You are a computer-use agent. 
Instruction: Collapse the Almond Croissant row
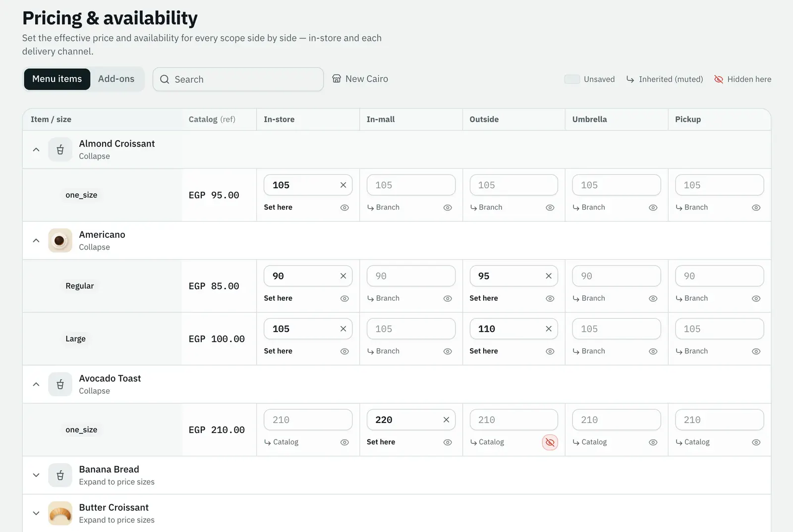(x=36, y=150)
